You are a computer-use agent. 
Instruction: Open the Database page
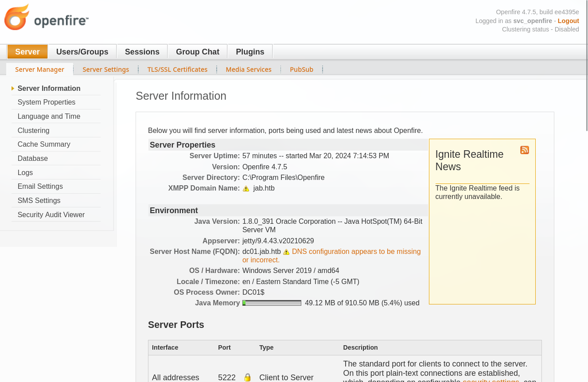(x=33, y=159)
